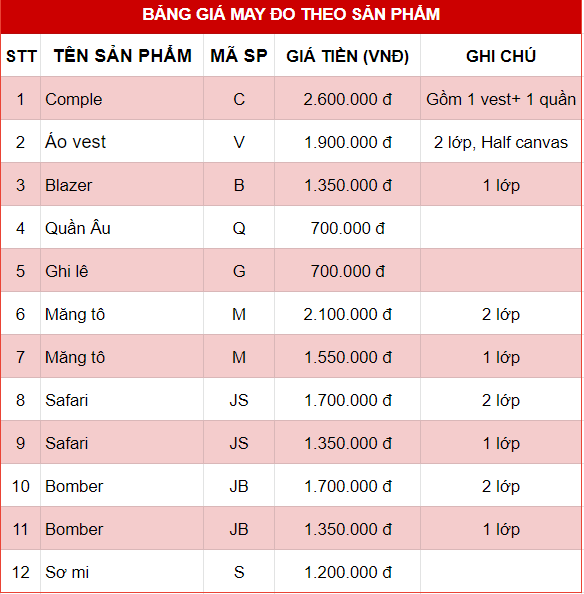Click the 1 lớp note in row 11

(x=501, y=530)
